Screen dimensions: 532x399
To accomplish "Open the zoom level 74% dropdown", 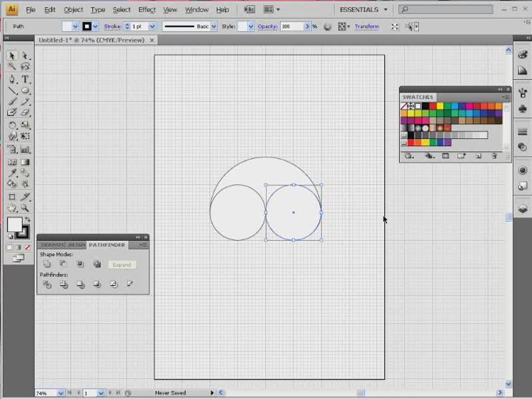I will [61, 393].
